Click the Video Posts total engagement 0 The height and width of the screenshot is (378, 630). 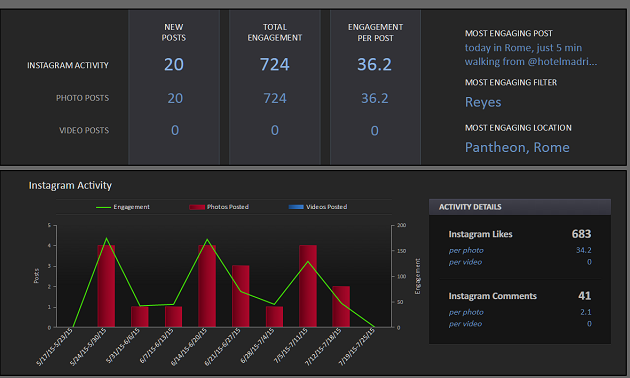(274, 130)
